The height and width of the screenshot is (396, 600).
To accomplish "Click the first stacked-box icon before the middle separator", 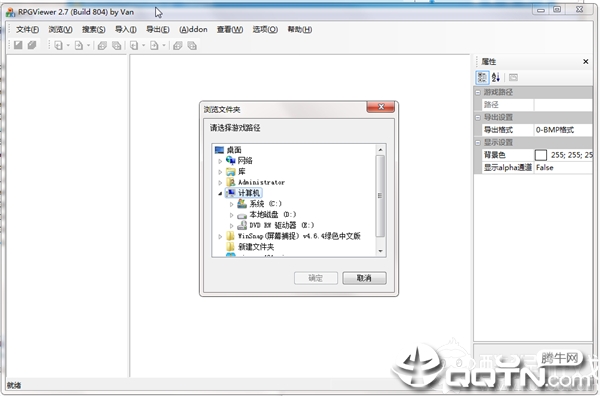I will pyautogui.click(x=102, y=46).
